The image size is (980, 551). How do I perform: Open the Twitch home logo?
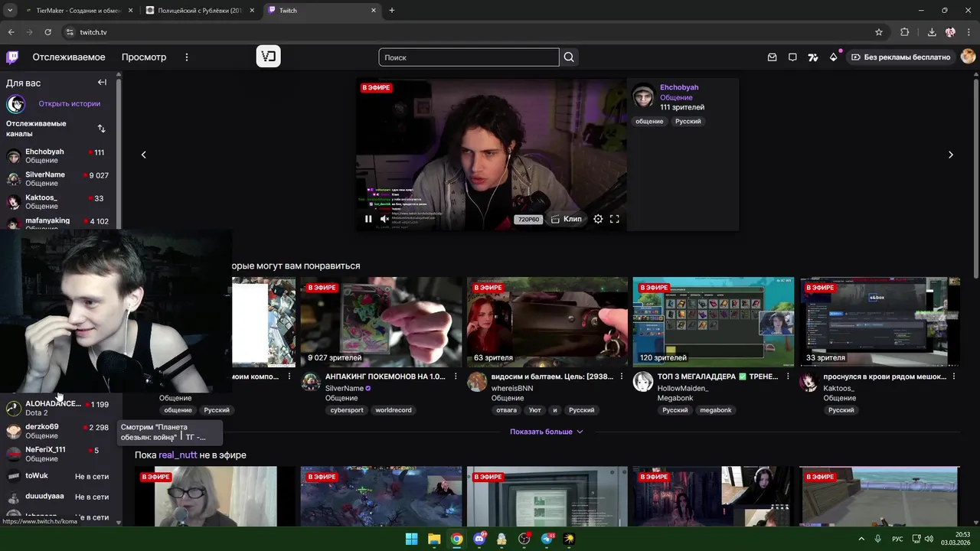[12, 57]
